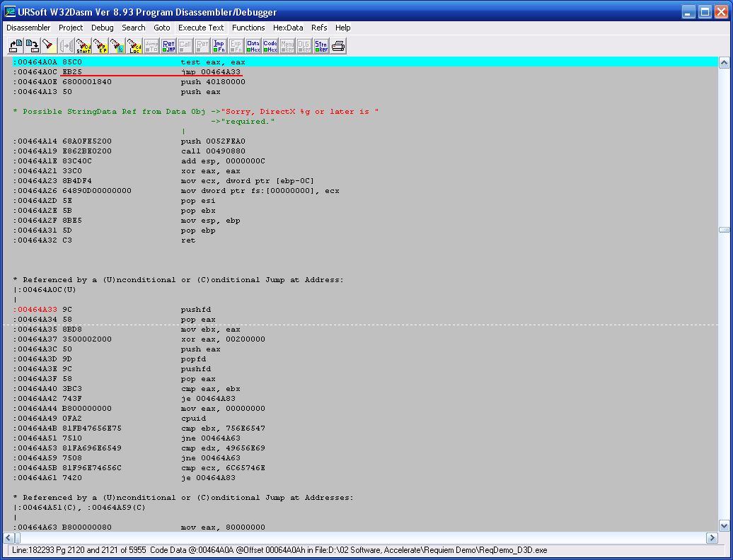Click the vertical scrollbar down arrow
This screenshot has width=733, height=560.
[x=725, y=526]
